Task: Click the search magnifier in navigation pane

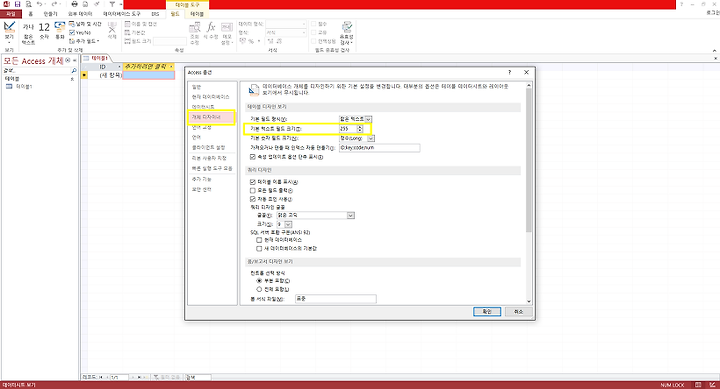Action: (74, 71)
